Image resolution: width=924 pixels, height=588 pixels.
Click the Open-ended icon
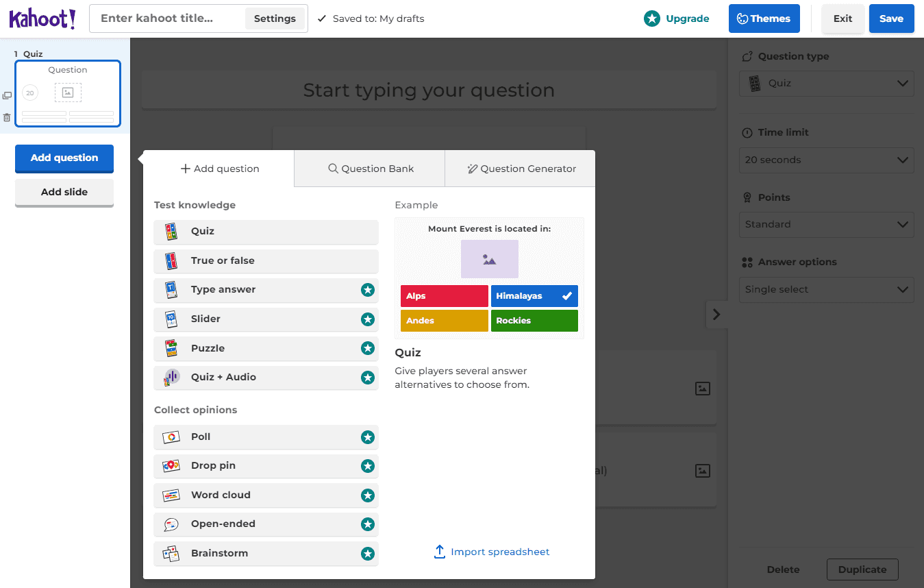point(171,524)
